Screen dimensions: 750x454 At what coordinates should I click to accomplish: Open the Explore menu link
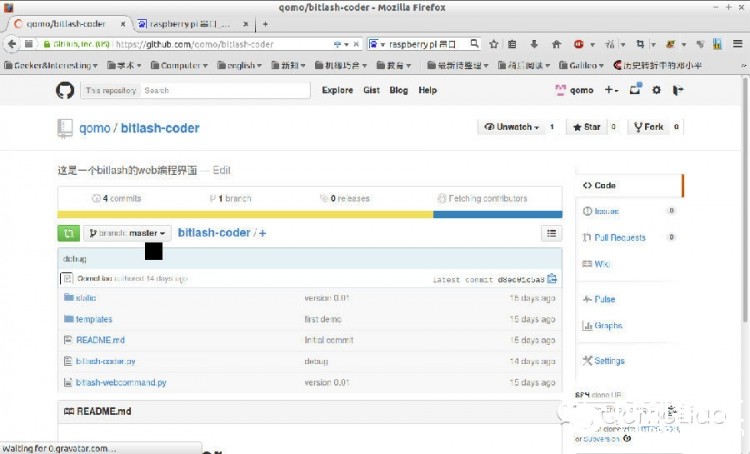337,90
